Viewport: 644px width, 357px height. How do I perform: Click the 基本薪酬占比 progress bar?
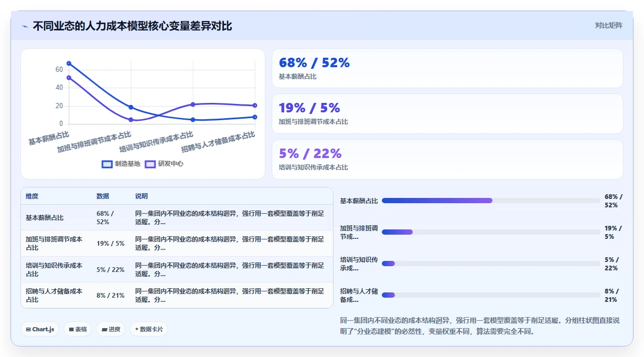pyautogui.click(x=491, y=201)
